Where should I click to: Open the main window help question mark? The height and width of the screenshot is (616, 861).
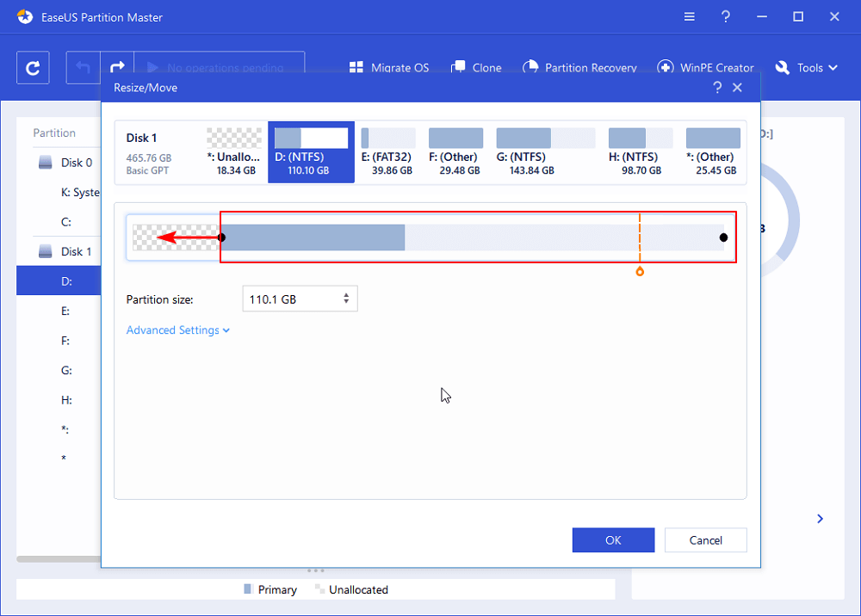725,17
